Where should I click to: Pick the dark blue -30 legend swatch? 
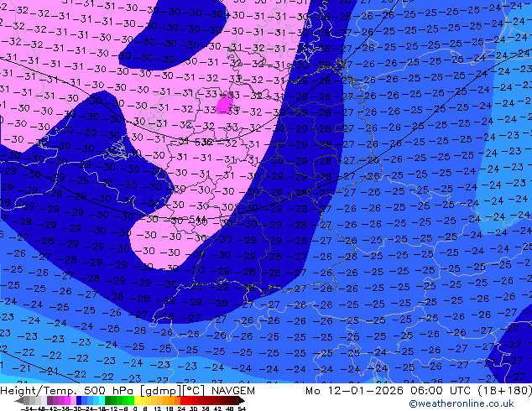tap(79, 400)
